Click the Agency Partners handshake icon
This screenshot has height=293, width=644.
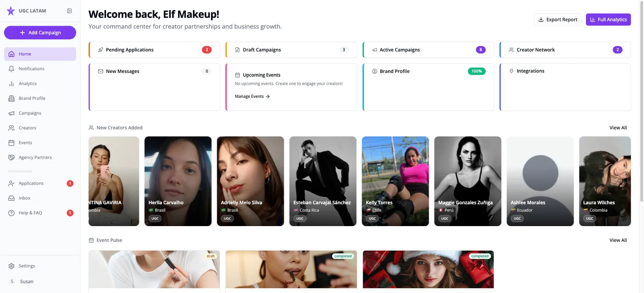[x=11, y=158]
